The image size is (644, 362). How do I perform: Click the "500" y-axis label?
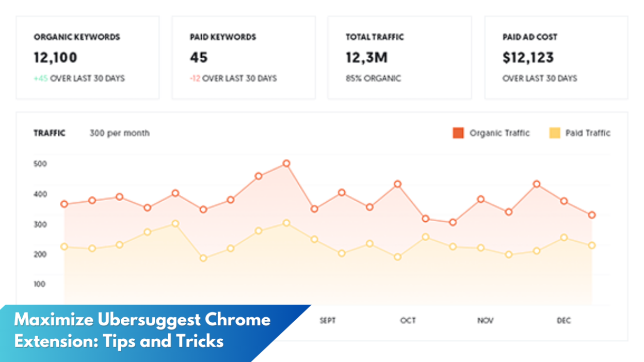click(x=40, y=164)
